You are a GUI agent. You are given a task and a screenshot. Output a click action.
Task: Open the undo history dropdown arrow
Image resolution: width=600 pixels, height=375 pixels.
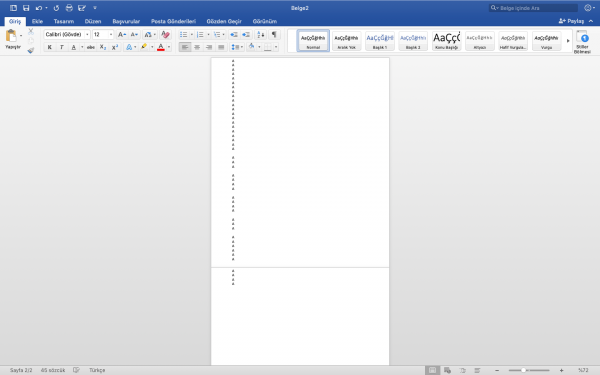(46, 8)
